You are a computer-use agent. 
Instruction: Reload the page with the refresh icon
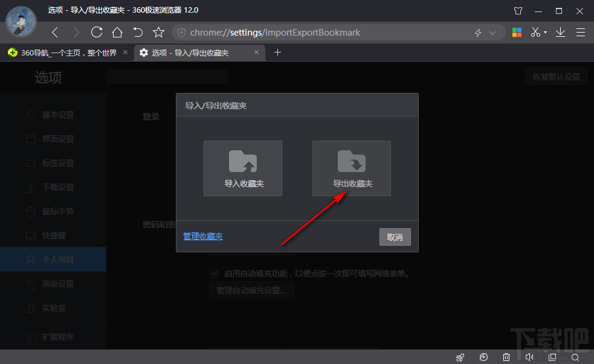pyautogui.click(x=97, y=33)
